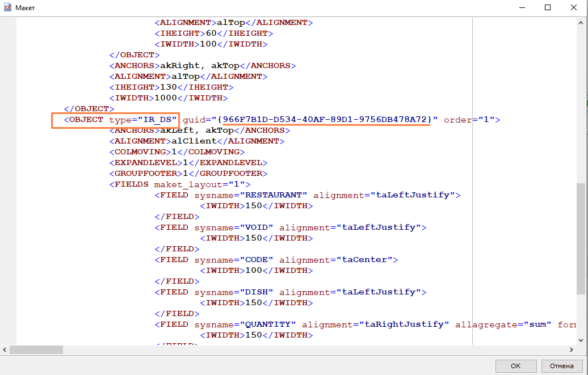Click the horizontal scrollbar left arrow
Viewport: 588px width, 375px height.
(x=5, y=350)
